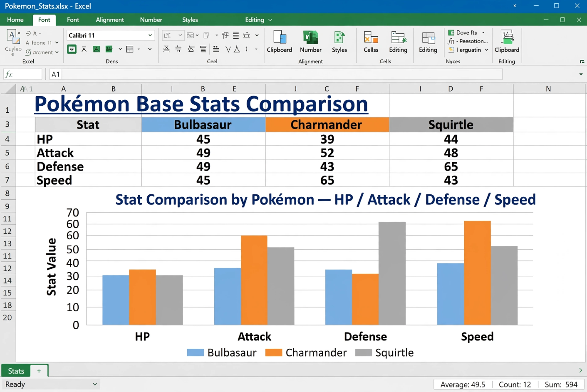The image size is (587, 392).
Task: Click the A with overline icon
Action: point(84,50)
